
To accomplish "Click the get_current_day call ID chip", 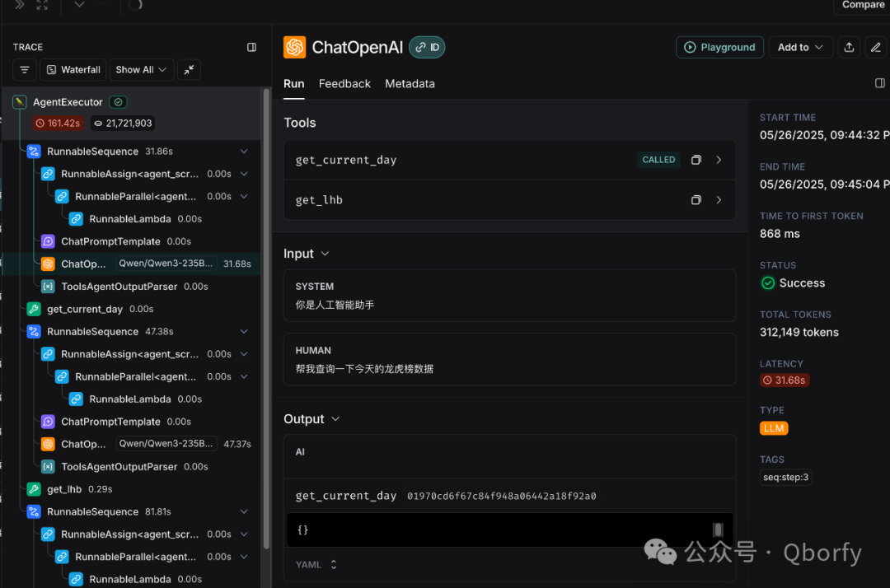I will [x=502, y=496].
